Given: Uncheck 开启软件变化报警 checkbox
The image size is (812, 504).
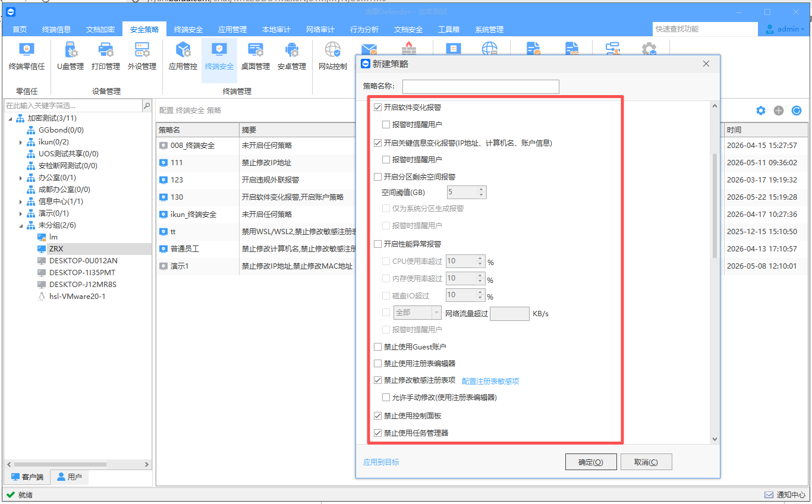Looking at the screenshot, I should 377,108.
